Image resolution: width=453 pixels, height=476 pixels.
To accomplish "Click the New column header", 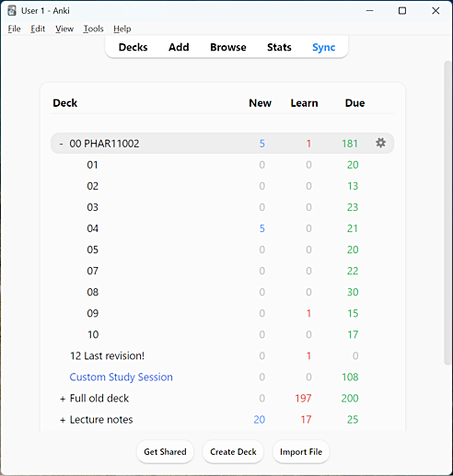I will coord(261,103).
